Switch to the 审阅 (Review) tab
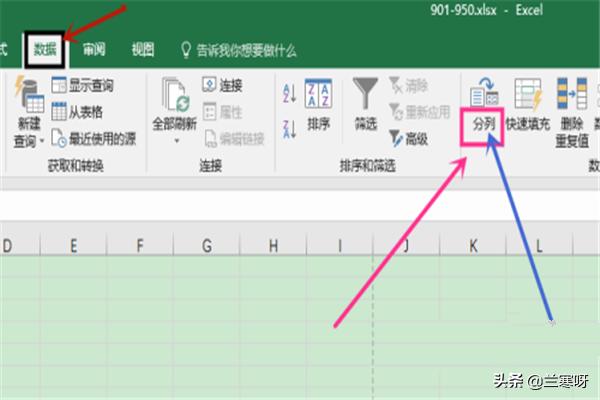 click(95, 49)
